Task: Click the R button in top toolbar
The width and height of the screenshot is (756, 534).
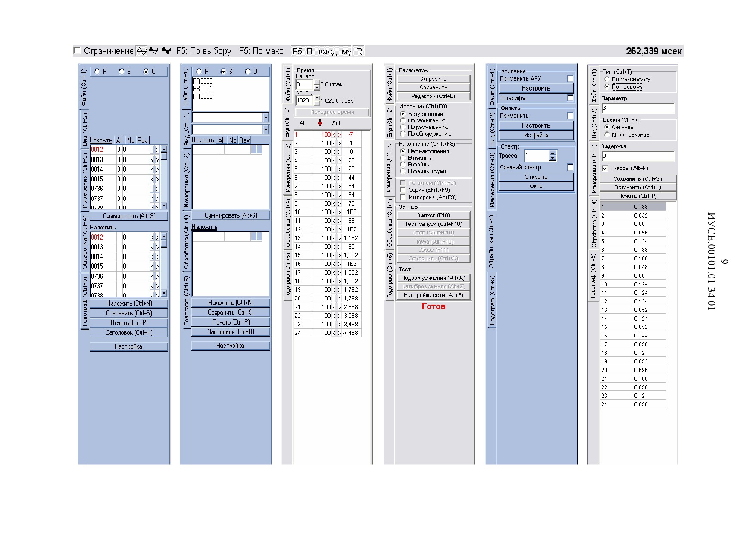Action: (359, 51)
